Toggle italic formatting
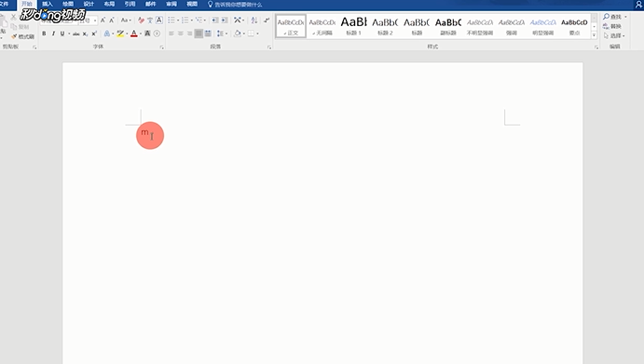 click(53, 34)
